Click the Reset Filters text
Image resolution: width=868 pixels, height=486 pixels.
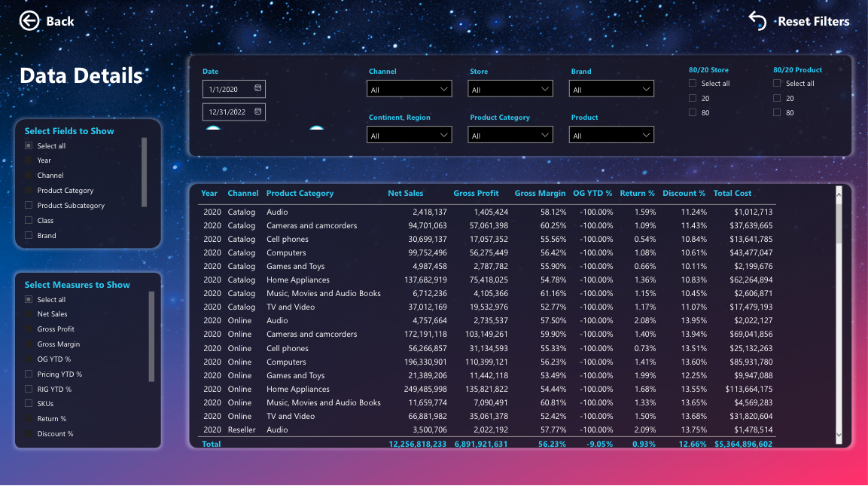pos(813,22)
